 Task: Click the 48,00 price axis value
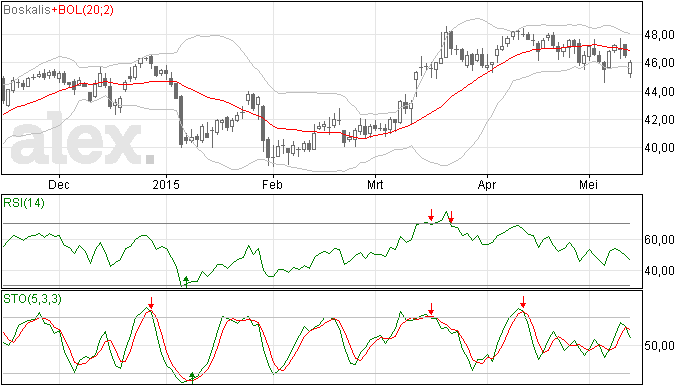click(x=659, y=35)
